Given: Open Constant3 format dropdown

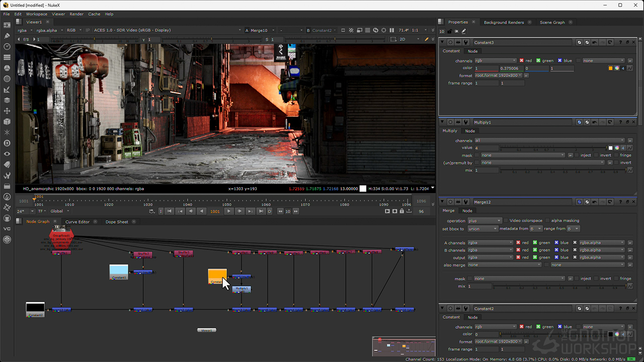Looking at the screenshot, I should click(498, 76).
